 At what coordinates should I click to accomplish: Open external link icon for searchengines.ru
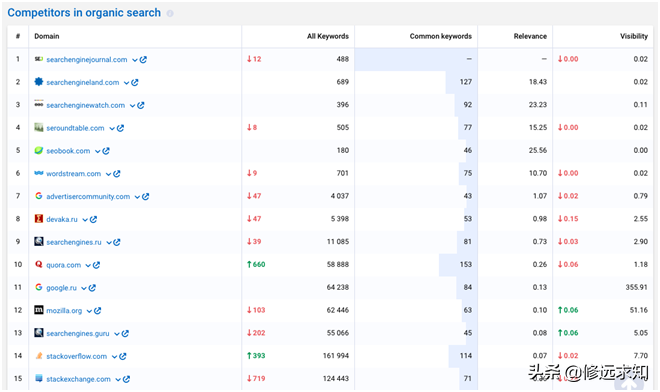[117, 242]
